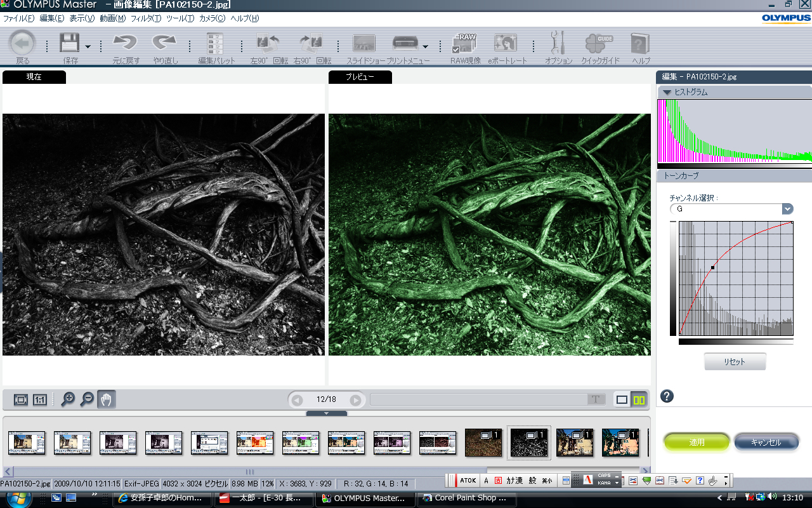Open the カメラ(C) menu
812x508 pixels.
212,18
